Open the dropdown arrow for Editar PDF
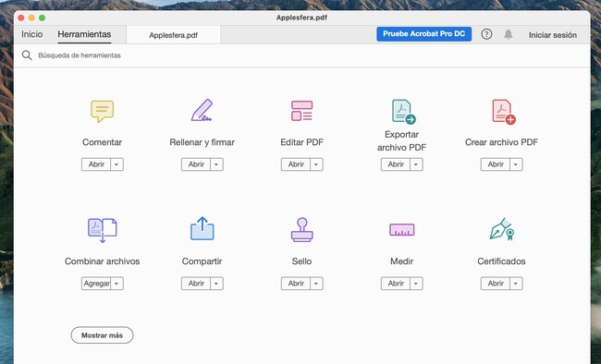The height and width of the screenshot is (364, 601). point(316,164)
